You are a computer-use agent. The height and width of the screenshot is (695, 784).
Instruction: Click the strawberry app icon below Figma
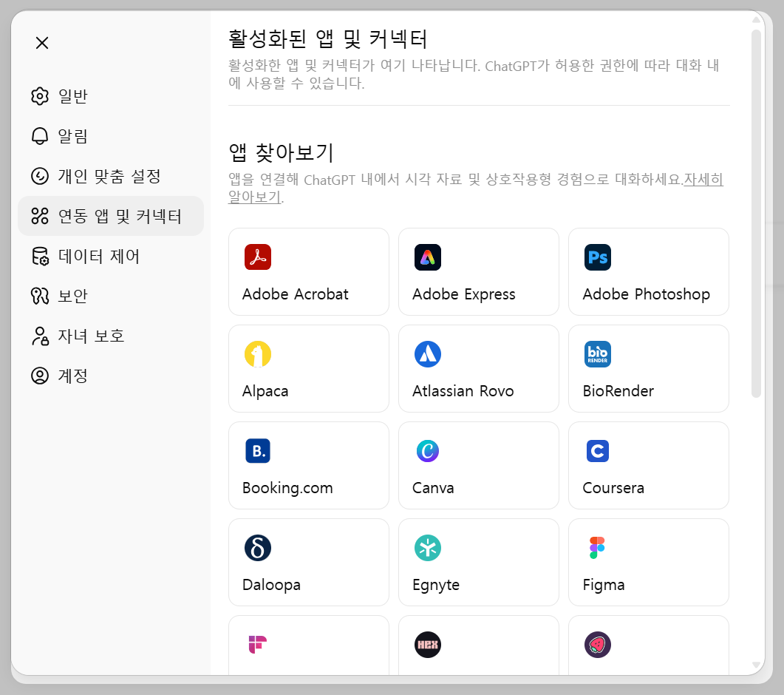(x=598, y=645)
